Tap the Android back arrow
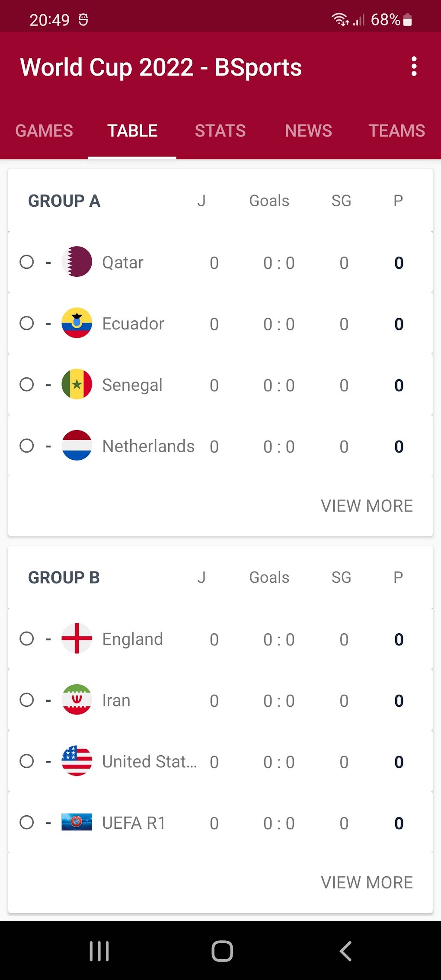441x980 pixels. point(345,951)
